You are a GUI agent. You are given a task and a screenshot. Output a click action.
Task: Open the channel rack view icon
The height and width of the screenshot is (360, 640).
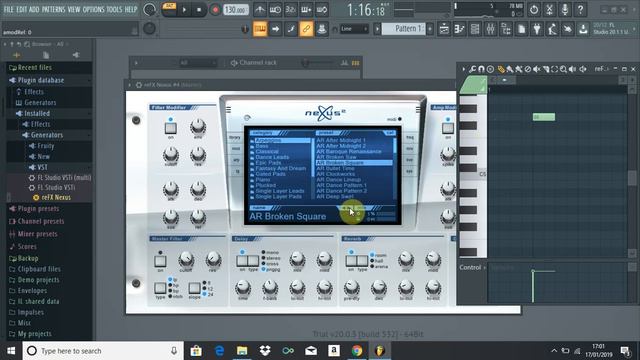coord(475,29)
